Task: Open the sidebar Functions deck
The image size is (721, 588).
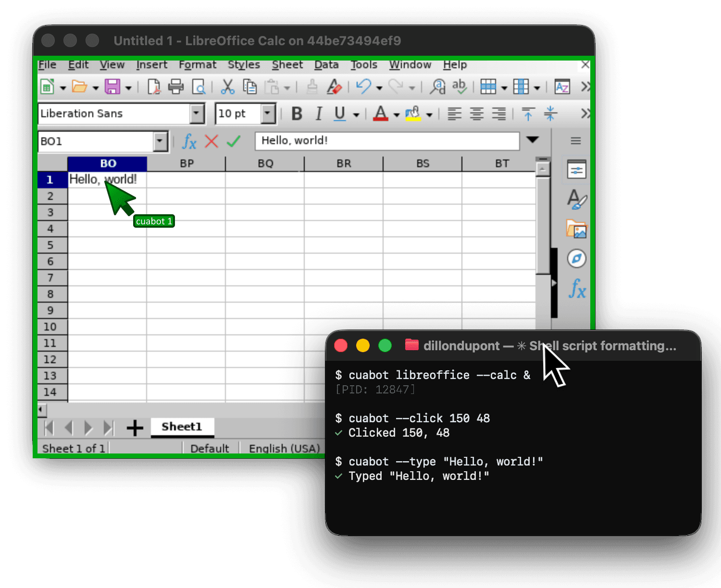Action: pyautogui.click(x=577, y=289)
